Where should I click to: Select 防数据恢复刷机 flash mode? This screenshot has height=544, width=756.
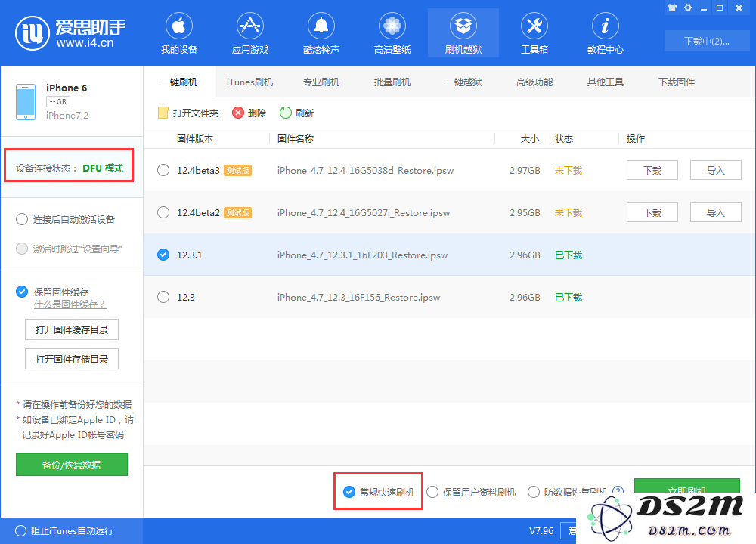(534, 492)
